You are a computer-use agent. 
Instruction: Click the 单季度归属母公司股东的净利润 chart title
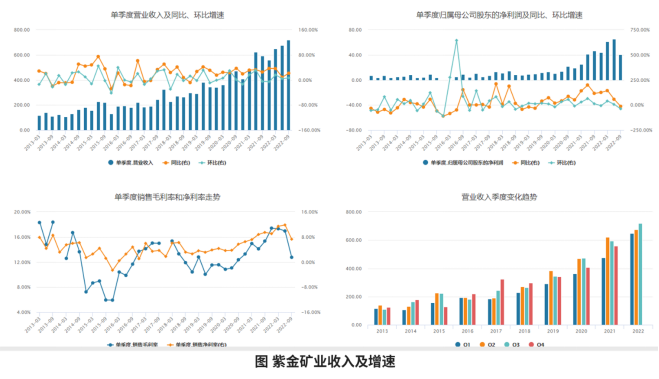pyautogui.click(x=499, y=15)
